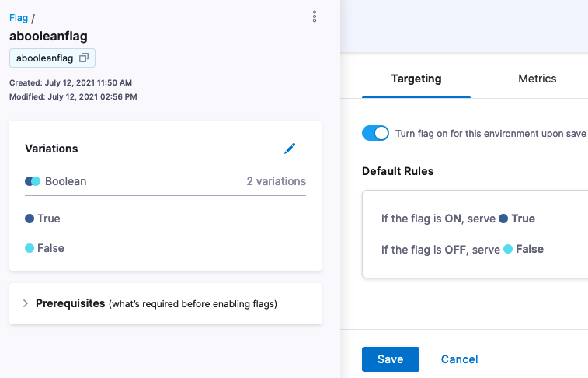
Task: Edit variations with the pencil icon
Action: (x=290, y=149)
